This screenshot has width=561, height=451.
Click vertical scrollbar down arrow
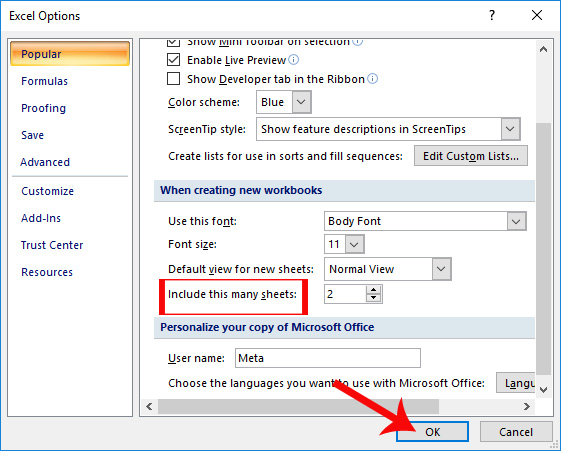tap(543, 389)
